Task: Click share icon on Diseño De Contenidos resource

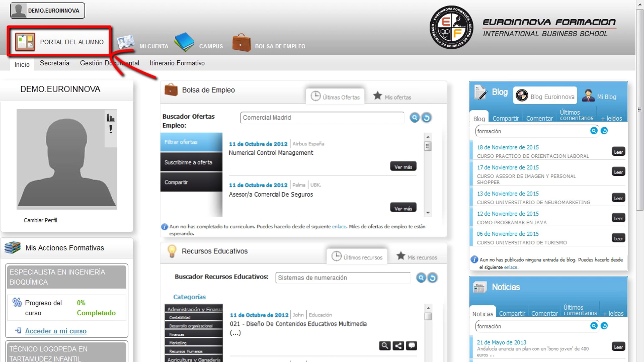Action: coord(398,346)
